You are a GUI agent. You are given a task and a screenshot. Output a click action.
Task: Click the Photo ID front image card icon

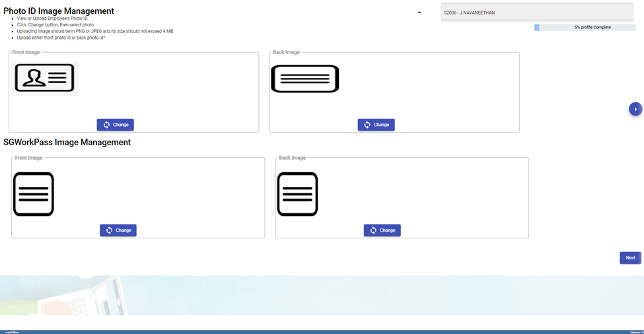(x=44, y=79)
